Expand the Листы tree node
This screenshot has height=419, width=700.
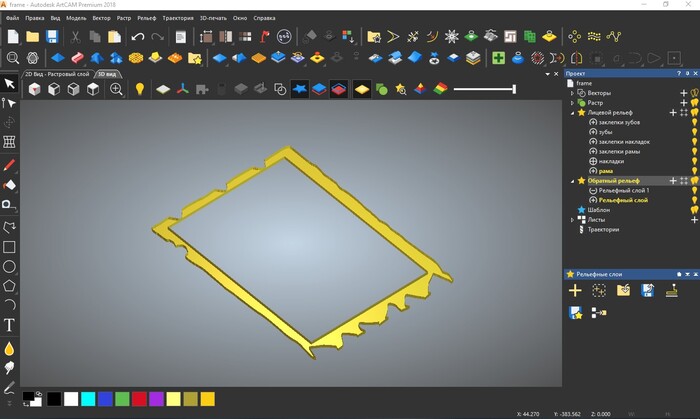click(x=572, y=220)
